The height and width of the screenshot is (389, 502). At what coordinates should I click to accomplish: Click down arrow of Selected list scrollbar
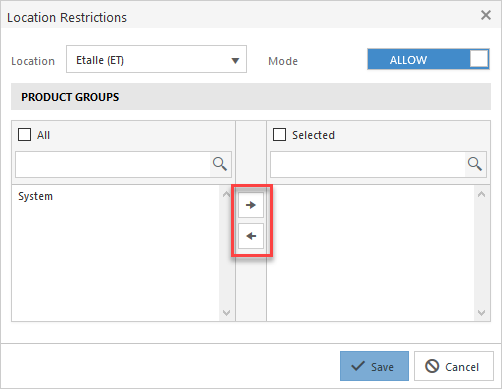point(481,313)
